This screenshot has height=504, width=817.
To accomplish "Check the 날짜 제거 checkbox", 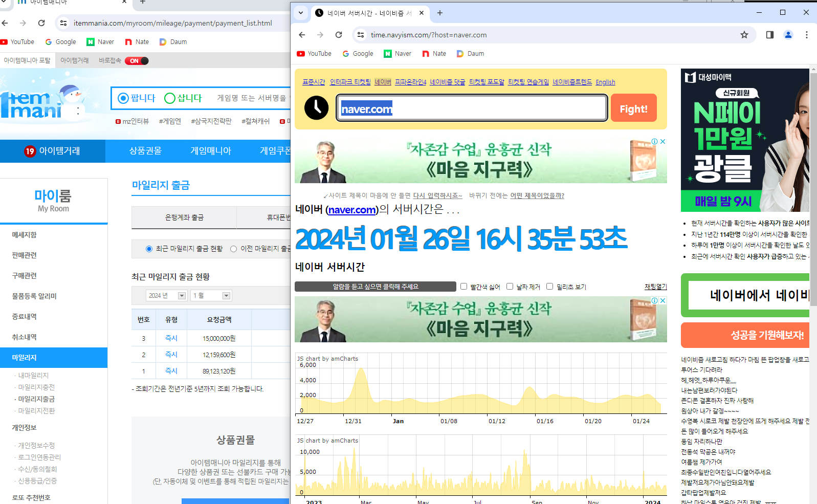I will tap(510, 287).
